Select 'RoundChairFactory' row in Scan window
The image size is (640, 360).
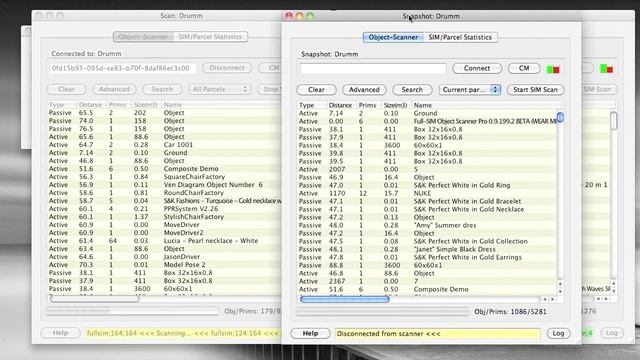coord(164,193)
